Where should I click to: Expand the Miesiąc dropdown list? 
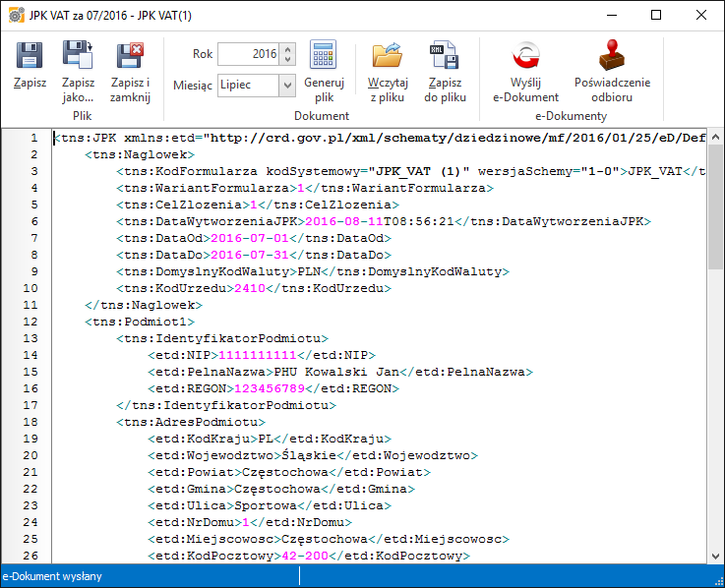tap(286, 86)
